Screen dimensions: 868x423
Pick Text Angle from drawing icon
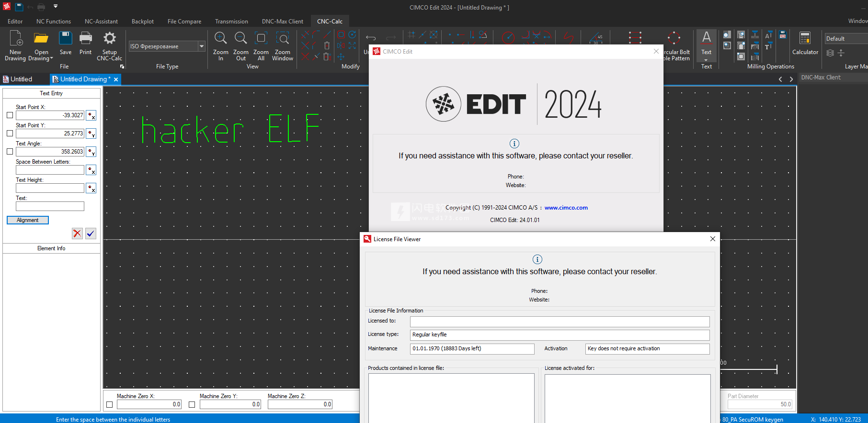[91, 152]
